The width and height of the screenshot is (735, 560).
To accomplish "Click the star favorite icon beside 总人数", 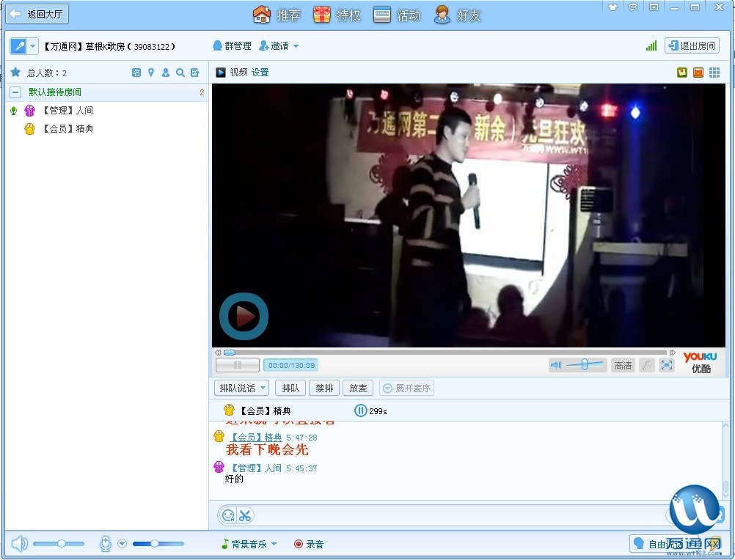I will 15,73.
